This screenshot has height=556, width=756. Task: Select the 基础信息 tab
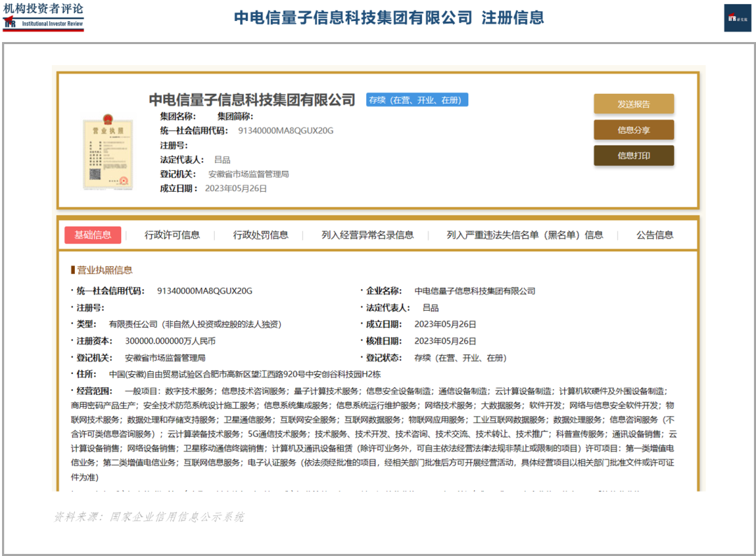(92, 235)
